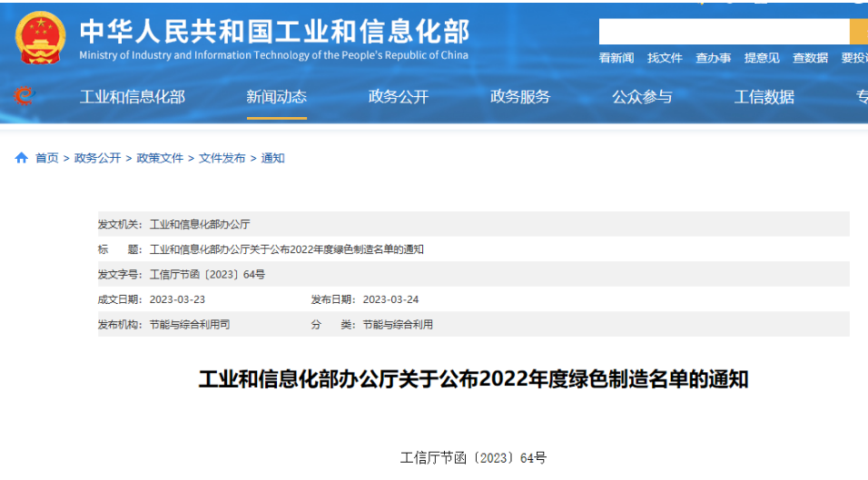Go to 首页 via breadcrumb text
Screen dimensions: 868x480
pos(47,158)
